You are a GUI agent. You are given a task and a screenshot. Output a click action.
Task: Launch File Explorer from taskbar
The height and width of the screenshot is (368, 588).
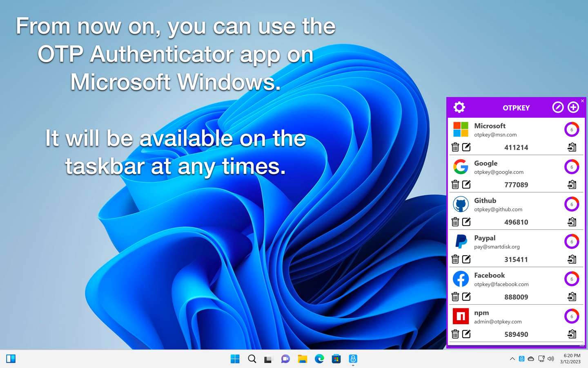tap(302, 359)
